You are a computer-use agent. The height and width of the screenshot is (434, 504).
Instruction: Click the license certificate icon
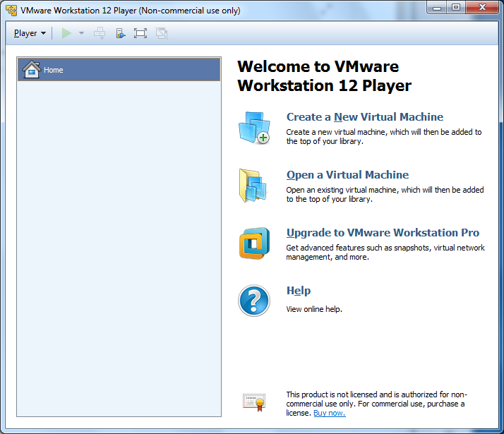(x=254, y=402)
